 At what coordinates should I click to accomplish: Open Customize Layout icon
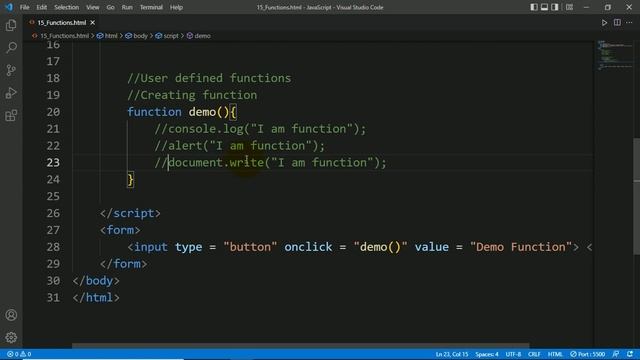coord(569,7)
